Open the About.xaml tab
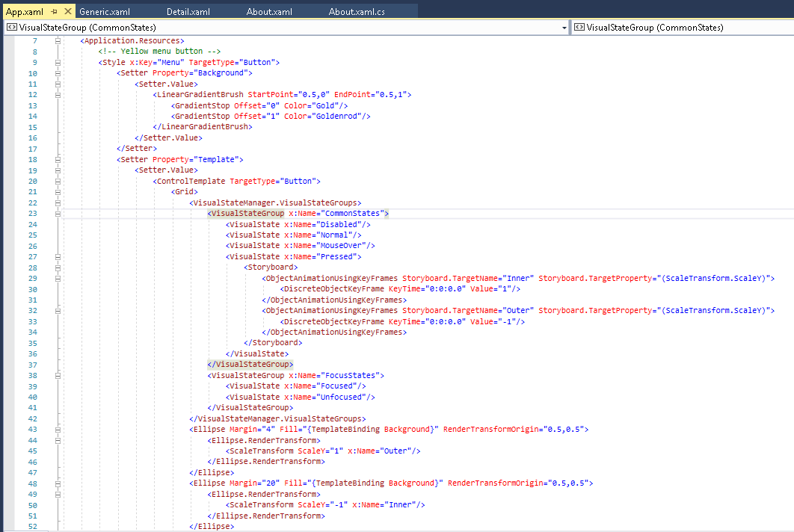This screenshot has height=532, width=794. click(269, 12)
